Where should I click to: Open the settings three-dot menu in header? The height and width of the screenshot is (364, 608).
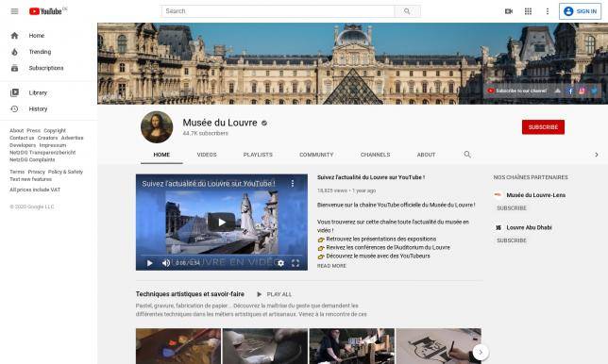click(x=548, y=11)
